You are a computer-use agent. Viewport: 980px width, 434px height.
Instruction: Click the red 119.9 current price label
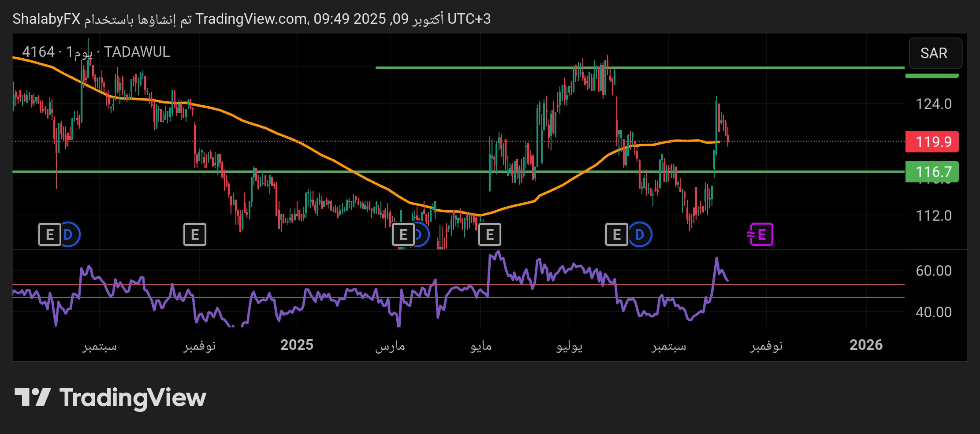tap(932, 142)
